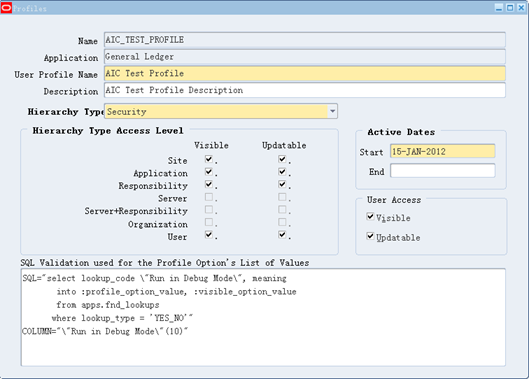Toggle the Site Visible checkbox
The width and height of the screenshot is (529, 379).
(209, 159)
